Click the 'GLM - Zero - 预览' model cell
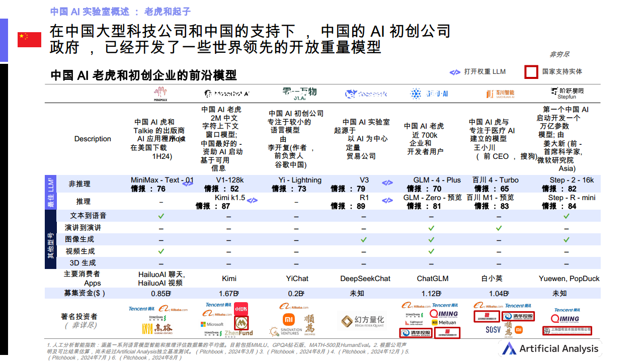Viewport: 644px width, 362px height. click(433, 197)
